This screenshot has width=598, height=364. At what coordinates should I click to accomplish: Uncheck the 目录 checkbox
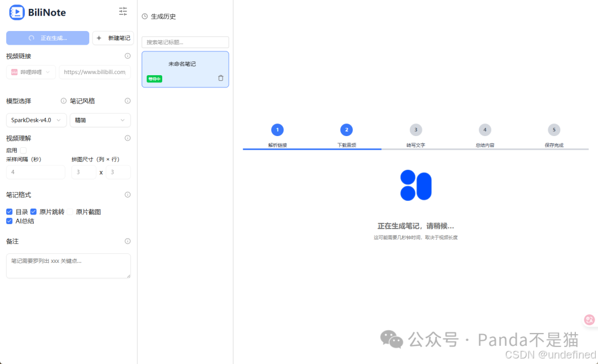coord(9,211)
